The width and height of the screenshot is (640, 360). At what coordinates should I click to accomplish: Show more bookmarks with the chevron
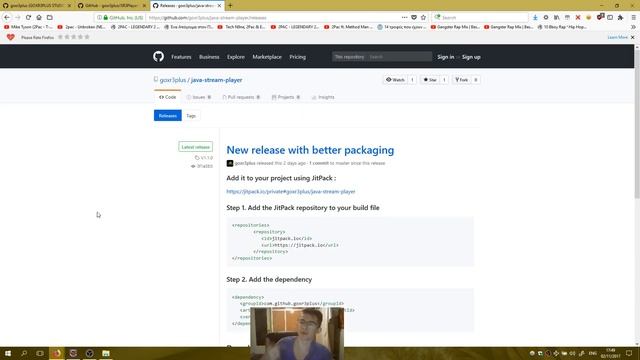tap(633, 27)
